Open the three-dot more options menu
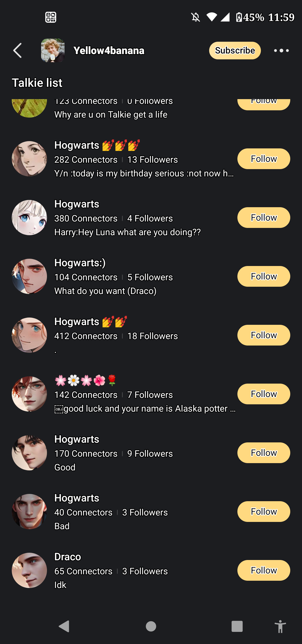The height and width of the screenshot is (644, 302). click(x=281, y=51)
